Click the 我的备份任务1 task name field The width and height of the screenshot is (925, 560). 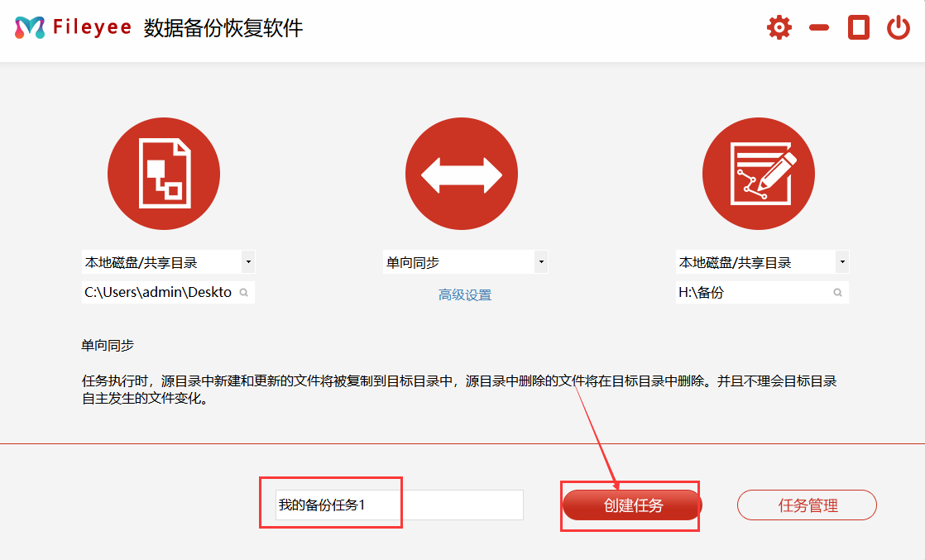point(399,505)
